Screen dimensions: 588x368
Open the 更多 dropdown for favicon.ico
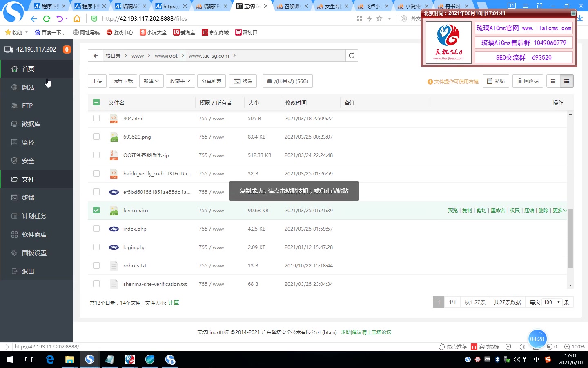tap(559, 210)
